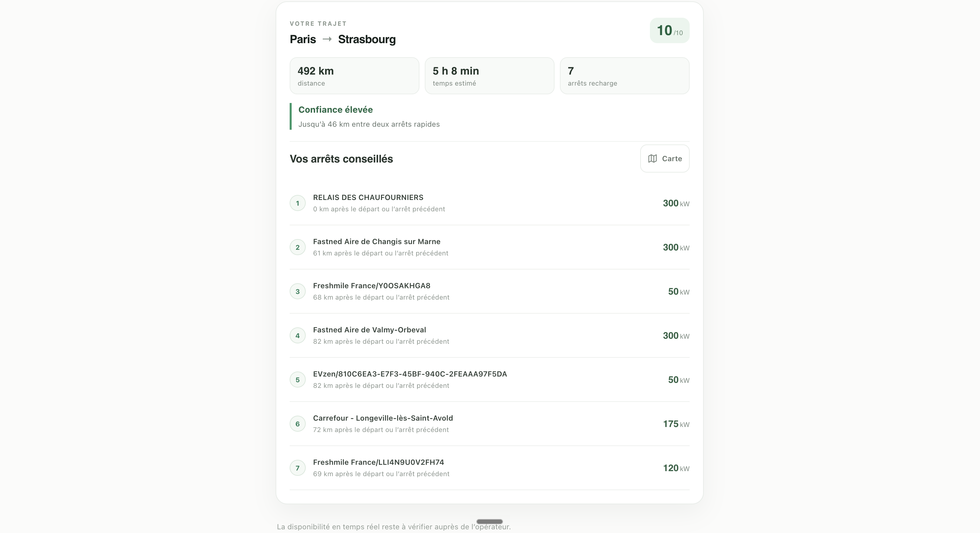The image size is (980, 533).
Task: Open the EVzen charging stop entry
Action: click(489, 380)
